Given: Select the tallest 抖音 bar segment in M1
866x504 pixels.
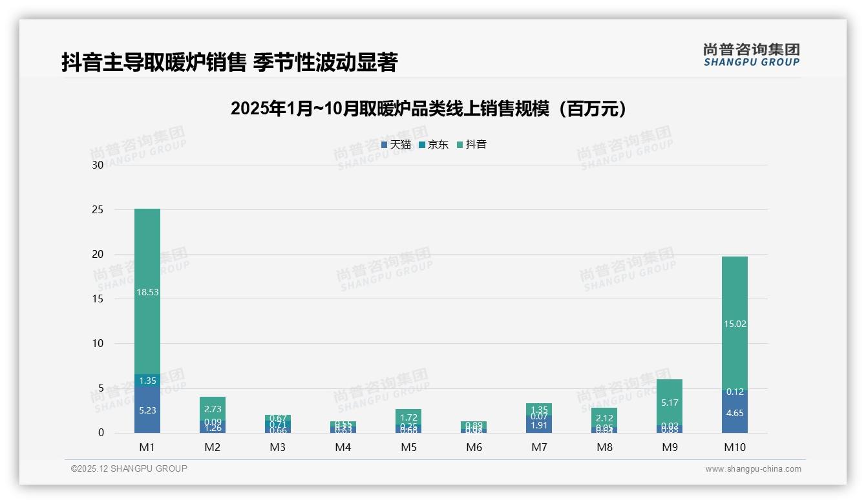Looking at the screenshot, I should coord(147,291).
